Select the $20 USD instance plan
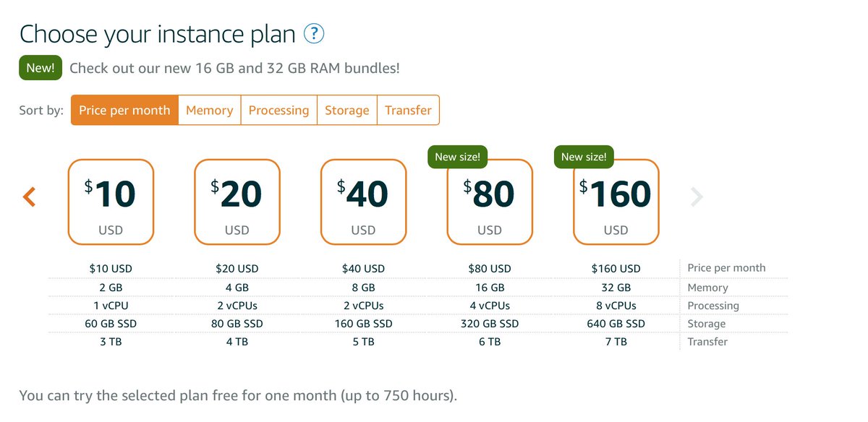 (237, 202)
